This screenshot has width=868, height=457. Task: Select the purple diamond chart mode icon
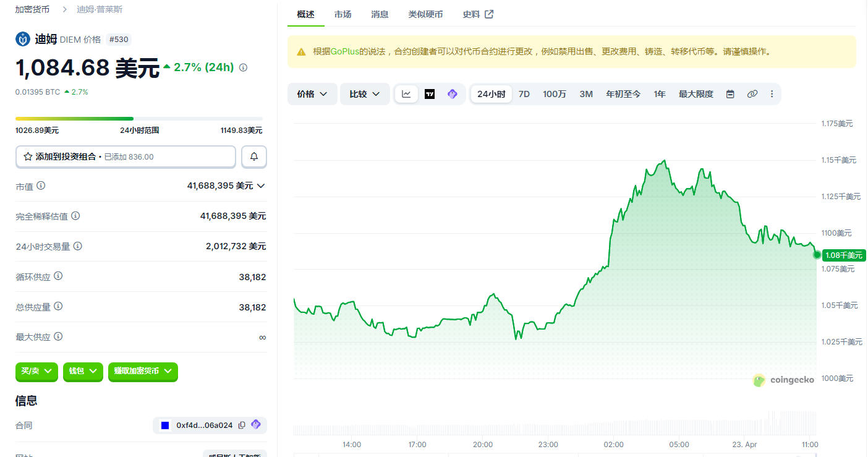click(453, 94)
